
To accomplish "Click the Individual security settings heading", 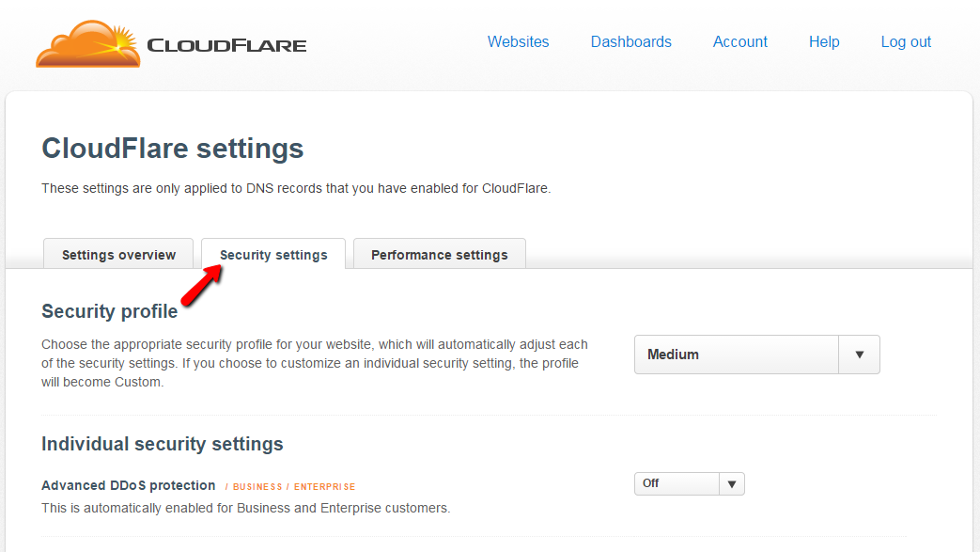I will (x=162, y=444).
